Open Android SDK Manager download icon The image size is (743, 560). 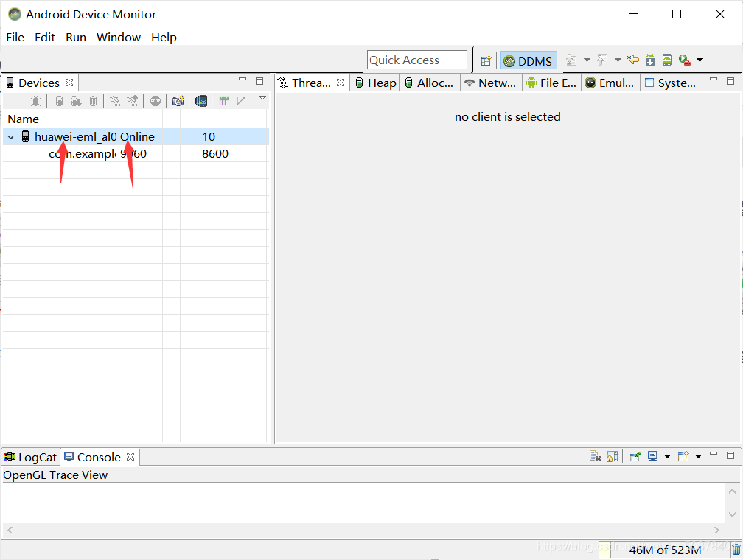(650, 60)
